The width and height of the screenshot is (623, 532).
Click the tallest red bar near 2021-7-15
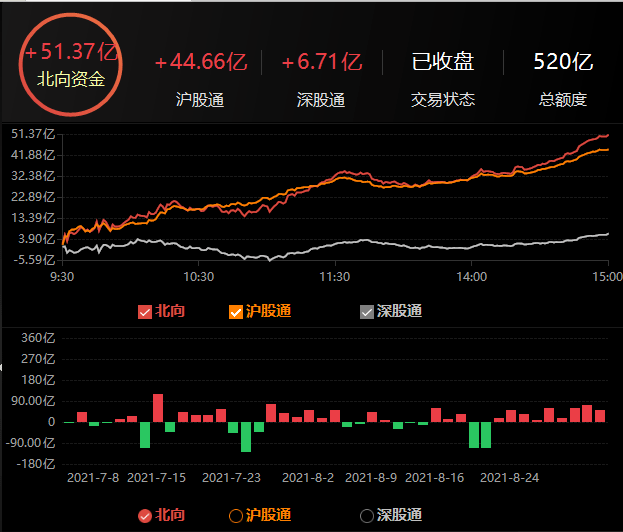158,407
